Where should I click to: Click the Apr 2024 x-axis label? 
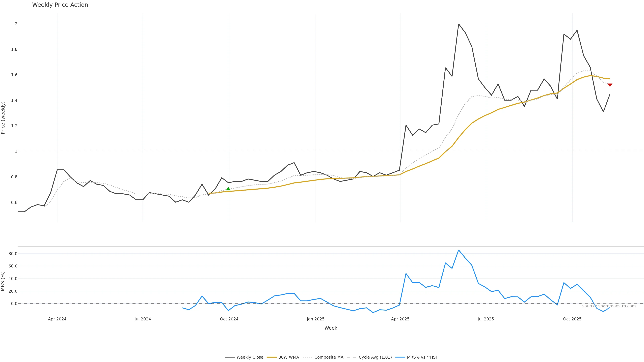tap(57, 319)
